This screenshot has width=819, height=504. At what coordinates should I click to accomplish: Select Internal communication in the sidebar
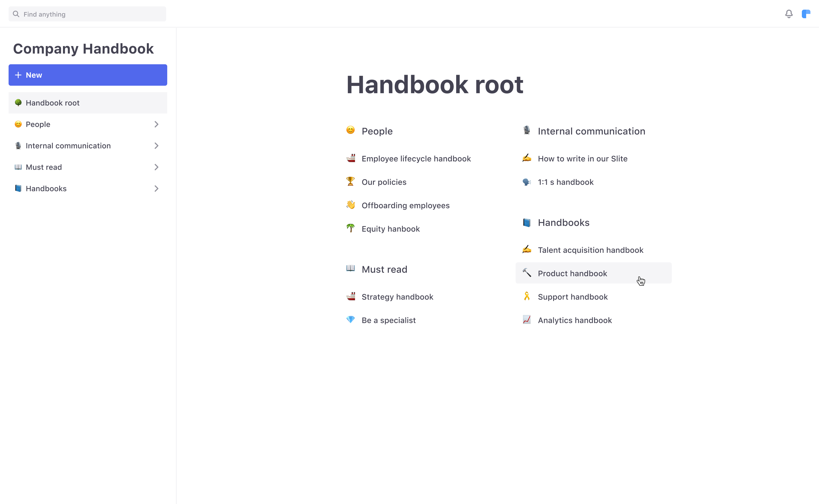click(68, 146)
